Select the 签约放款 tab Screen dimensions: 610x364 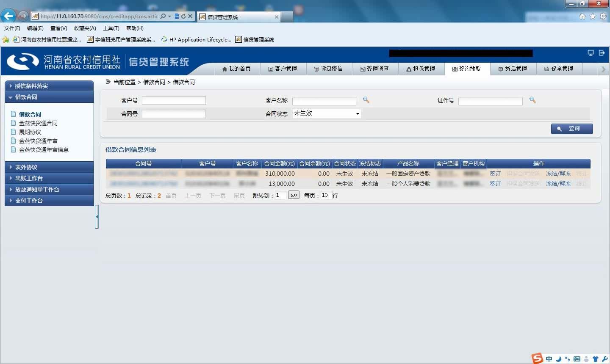467,69
